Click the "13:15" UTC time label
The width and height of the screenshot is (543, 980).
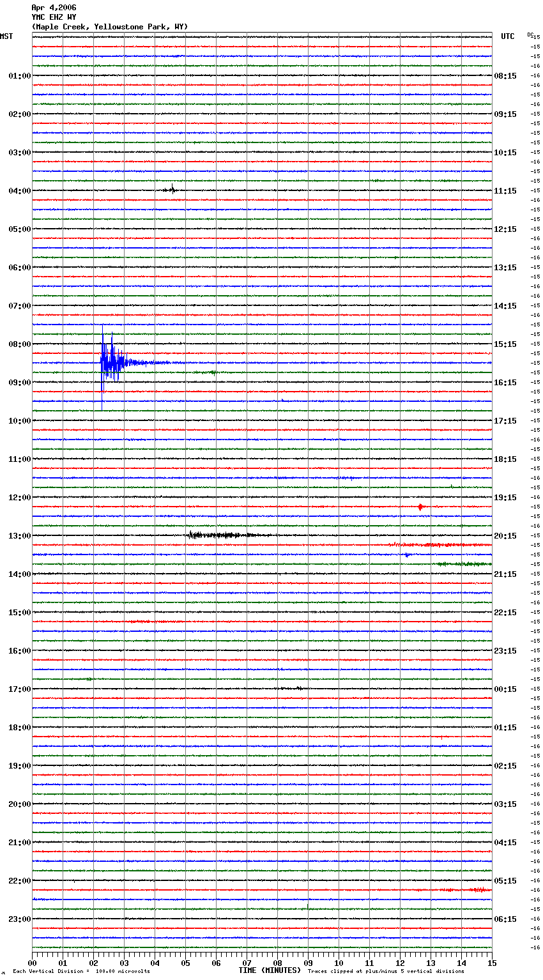505,268
